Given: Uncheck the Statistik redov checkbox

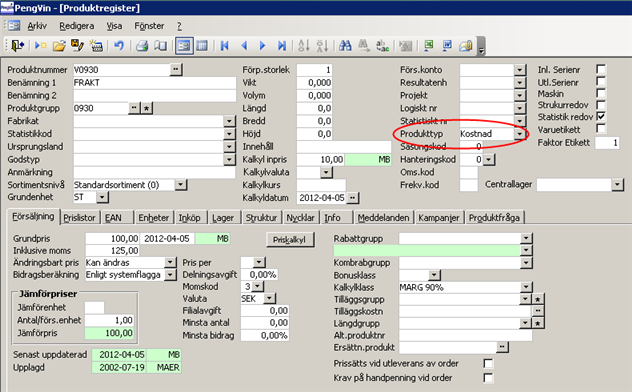Looking at the screenshot, I should pos(601,116).
